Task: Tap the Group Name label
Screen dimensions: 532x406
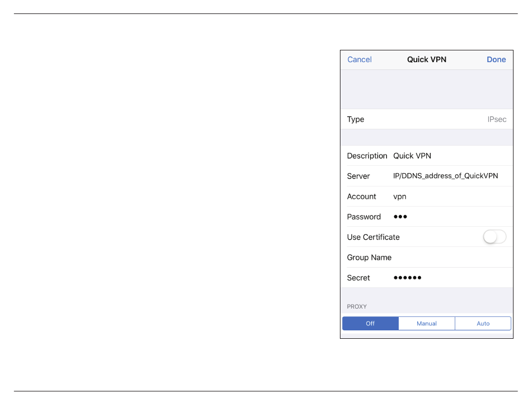Action: click(x=369, y=258)
